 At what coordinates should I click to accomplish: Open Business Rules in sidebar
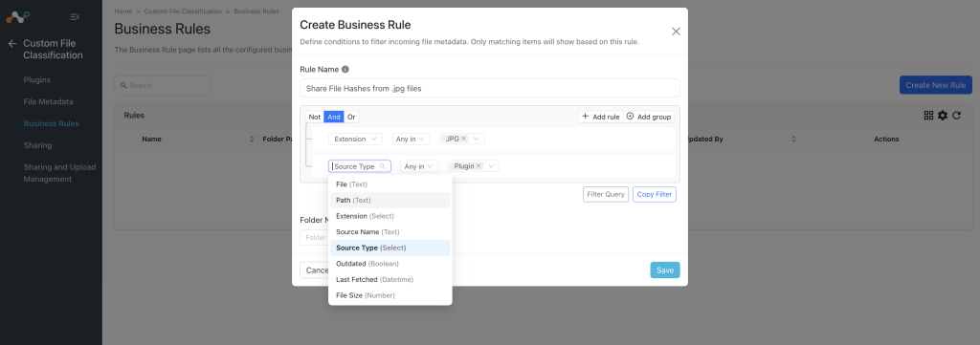[x=52, y=123]
